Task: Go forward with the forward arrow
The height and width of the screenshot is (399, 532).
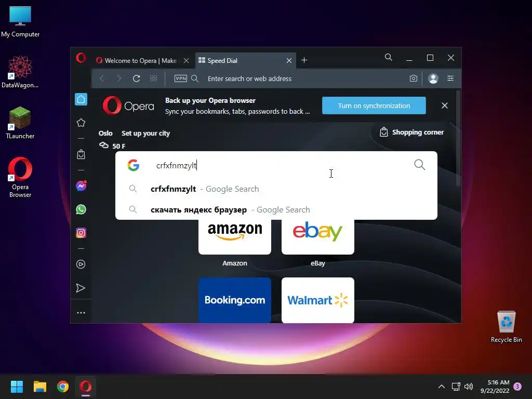Action: (x=119, y=79)
